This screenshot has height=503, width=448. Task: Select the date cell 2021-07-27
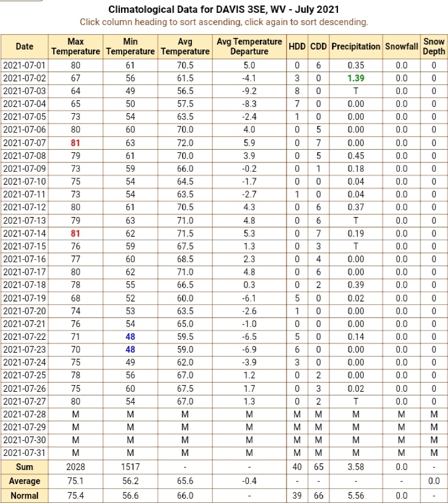click(x=24, y=402)
